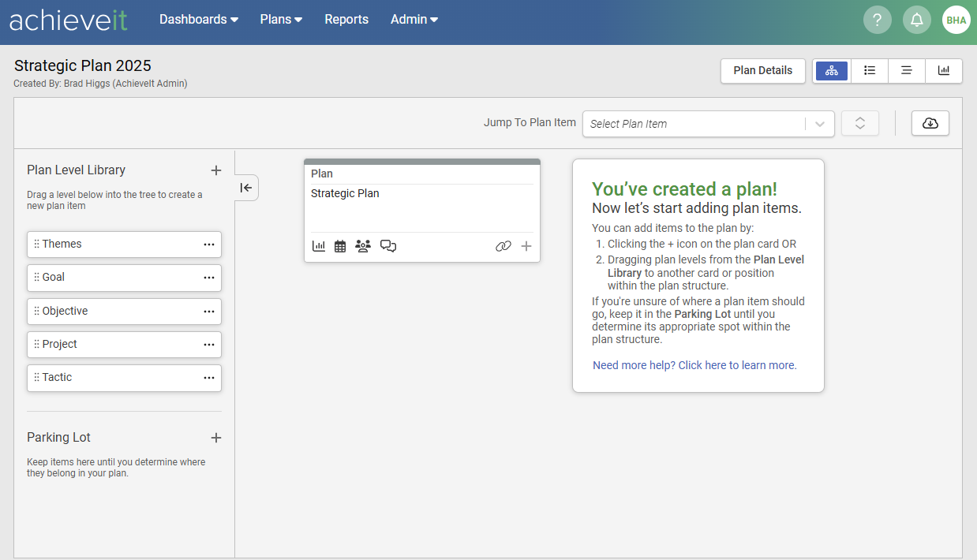Select the Project level card

click(124, 345)
